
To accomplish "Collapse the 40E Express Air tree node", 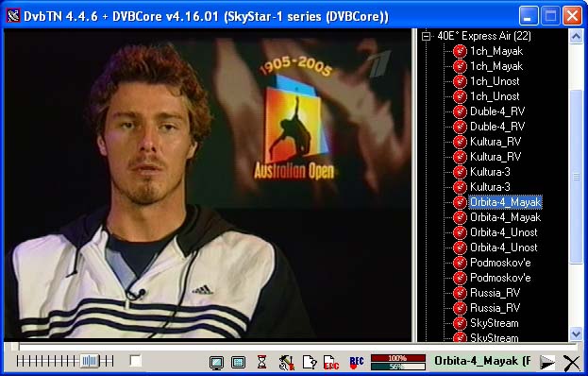I will click(x=426, y=37).
